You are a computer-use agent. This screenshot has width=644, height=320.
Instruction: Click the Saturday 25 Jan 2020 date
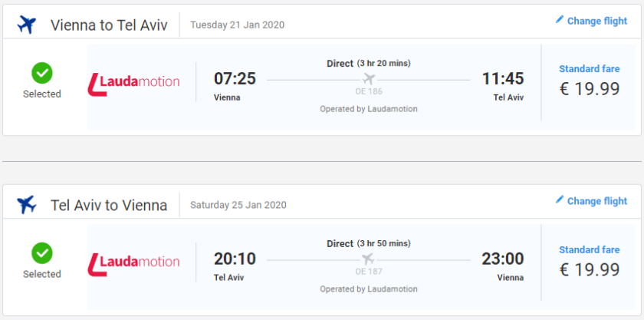click(x=238, y=205)
